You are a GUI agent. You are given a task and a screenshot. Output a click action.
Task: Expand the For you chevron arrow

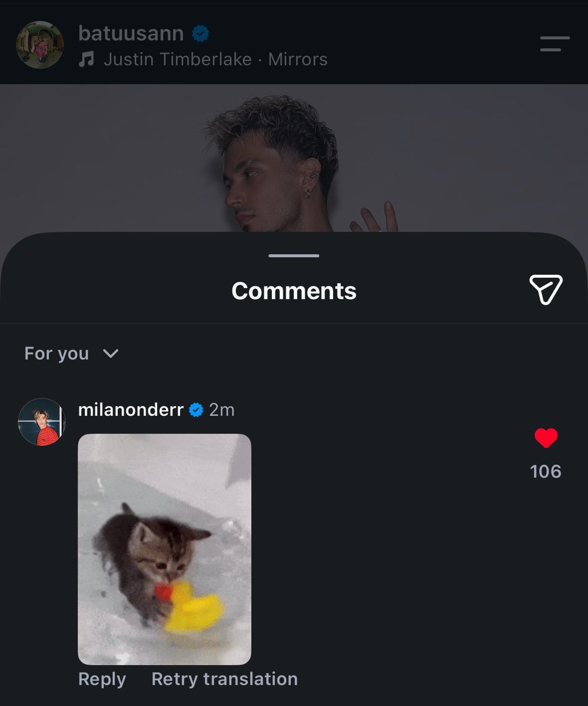[111, 354]
